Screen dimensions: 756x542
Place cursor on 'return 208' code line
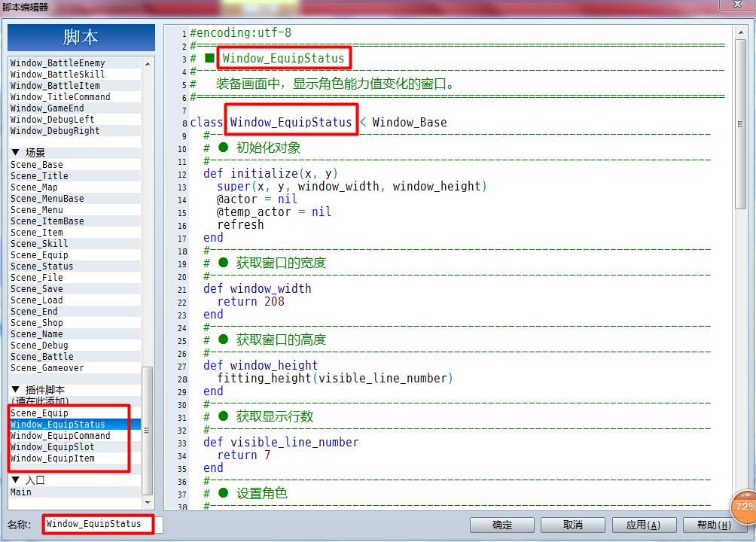click(251, 301)
